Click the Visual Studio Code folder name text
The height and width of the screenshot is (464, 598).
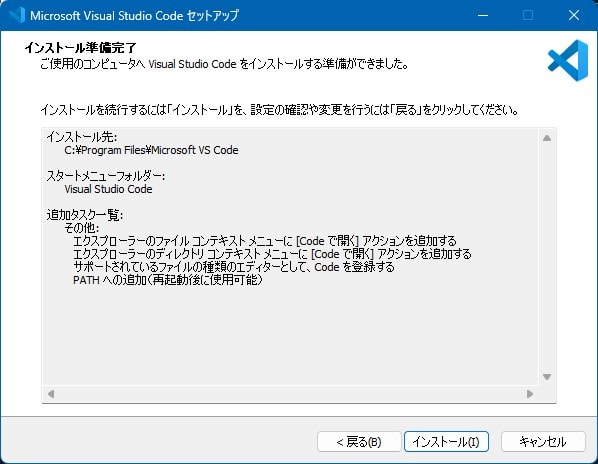click(108, 189)
